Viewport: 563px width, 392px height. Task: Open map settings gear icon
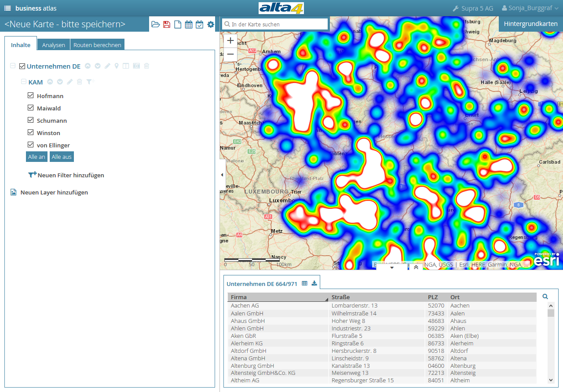point(211,25)
